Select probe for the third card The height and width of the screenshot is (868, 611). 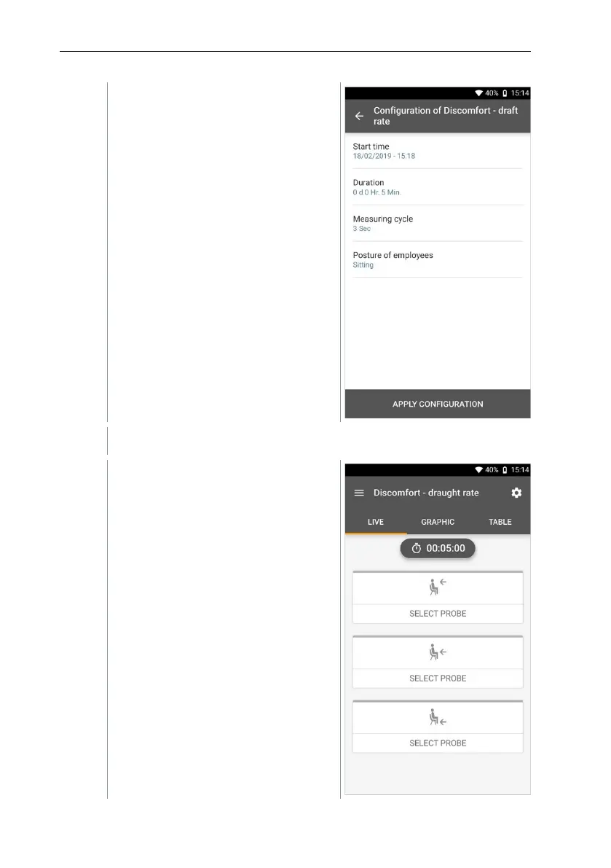click(x=438, y=743)
